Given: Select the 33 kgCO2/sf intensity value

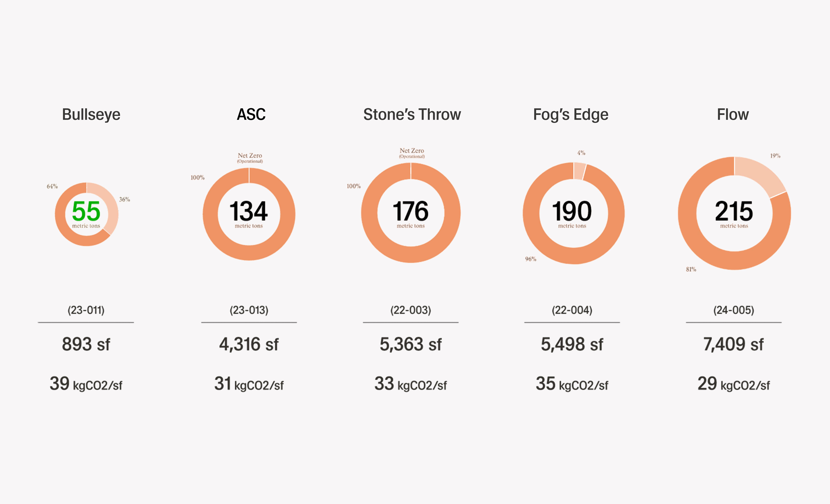Looking at the screenshot, I should 411,384.
